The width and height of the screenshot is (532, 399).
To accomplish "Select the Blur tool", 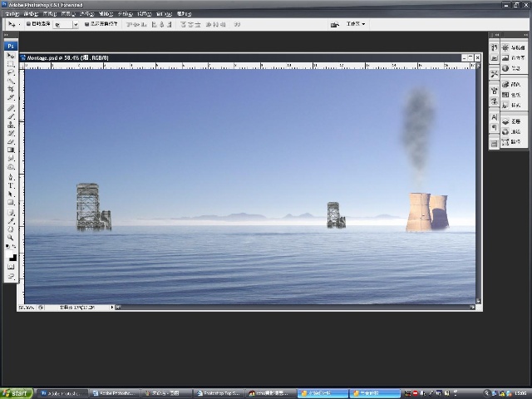I will pyautogui.click(x=11, y=159).
